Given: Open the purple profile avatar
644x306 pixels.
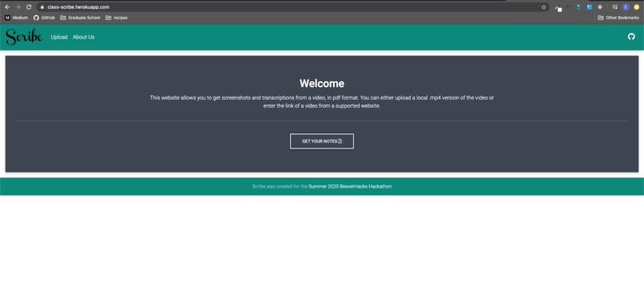Looking at the screenshot, I should [x=626, y=7].
